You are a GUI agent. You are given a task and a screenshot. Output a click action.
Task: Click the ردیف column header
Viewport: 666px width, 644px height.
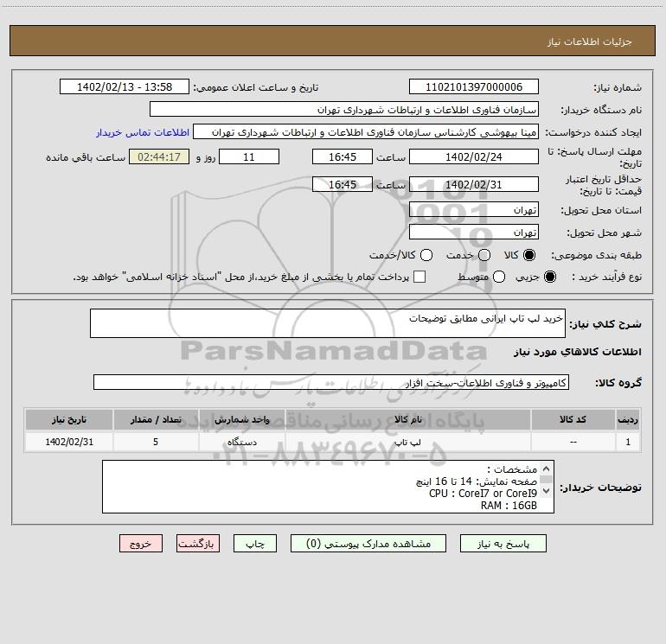click(628, 420)
